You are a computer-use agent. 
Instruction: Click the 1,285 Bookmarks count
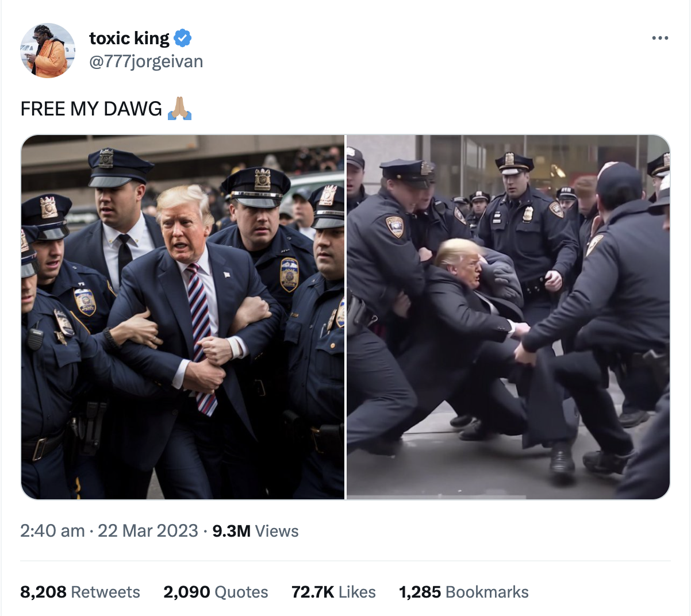pyautogui.click(x=463, y=592)
